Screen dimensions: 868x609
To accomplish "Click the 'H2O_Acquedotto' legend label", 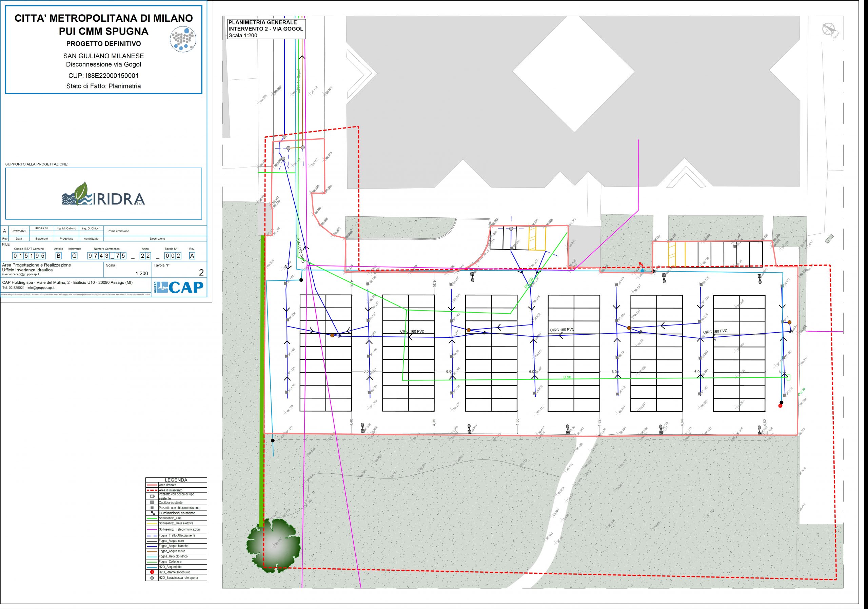I will (x=170, y=567).
